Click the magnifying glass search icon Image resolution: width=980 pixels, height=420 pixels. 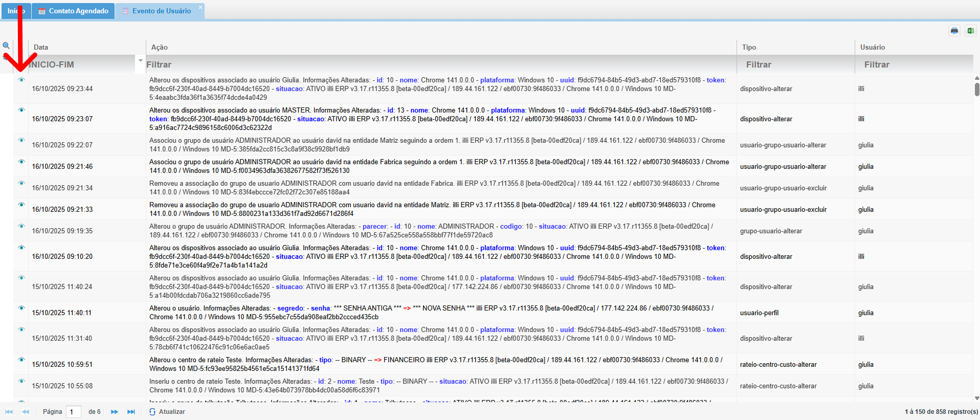coord(6,46)
